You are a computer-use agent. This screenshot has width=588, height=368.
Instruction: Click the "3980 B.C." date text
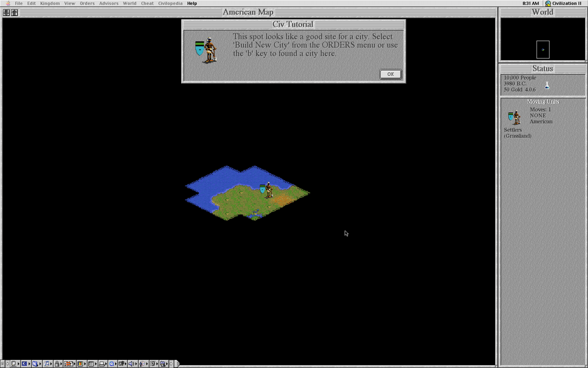(x=515, y=83)
